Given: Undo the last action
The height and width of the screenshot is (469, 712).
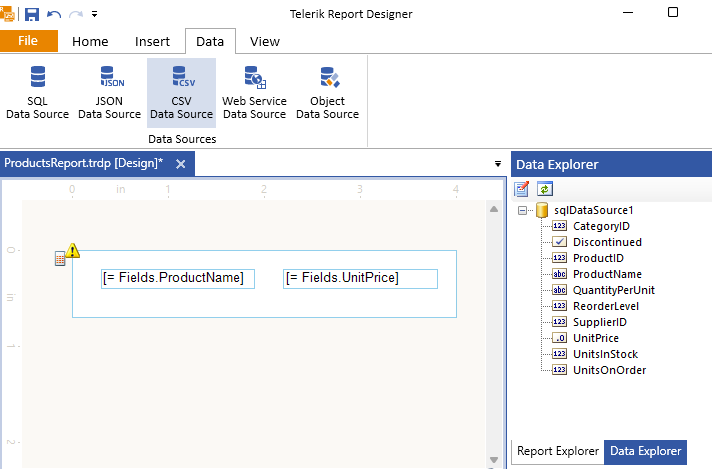Looking at the screenshot, I should 54,14.
